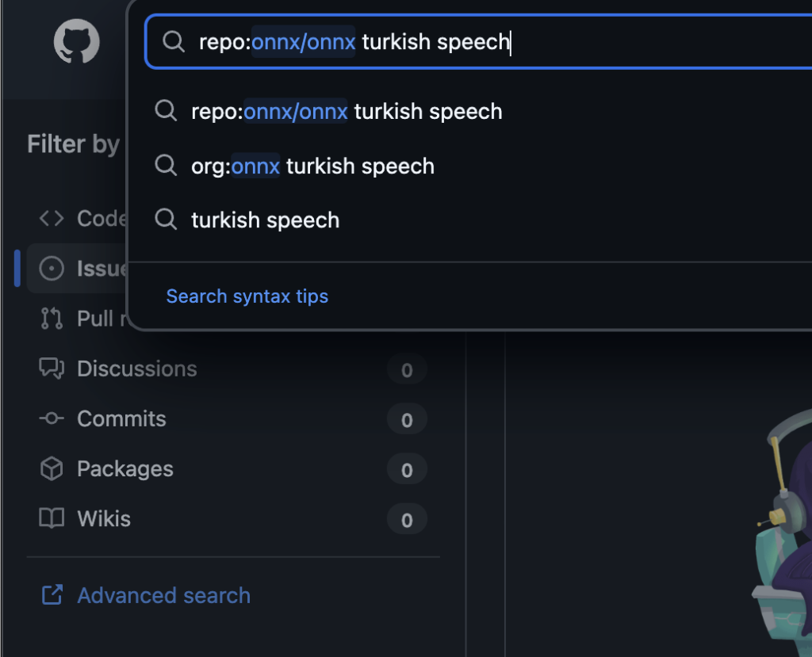Click the Commits filter icon
Screen dimensions: 812x657
[52, 418]
